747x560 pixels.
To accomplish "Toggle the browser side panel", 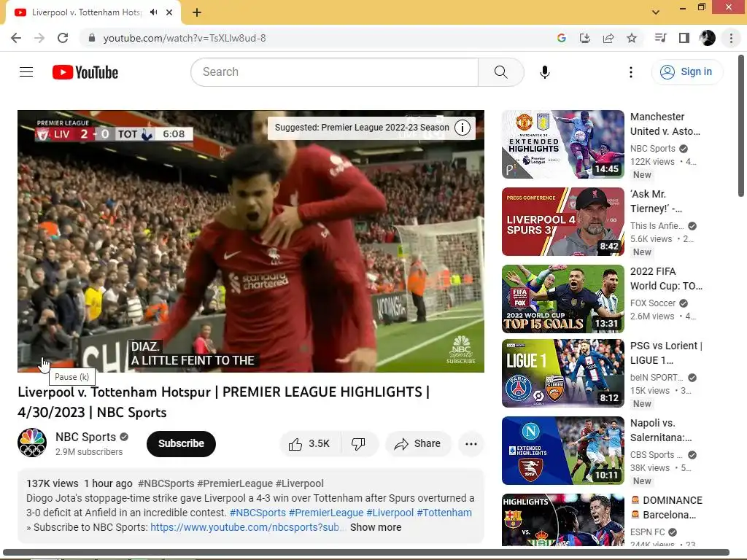I will [x=684, y=38].
